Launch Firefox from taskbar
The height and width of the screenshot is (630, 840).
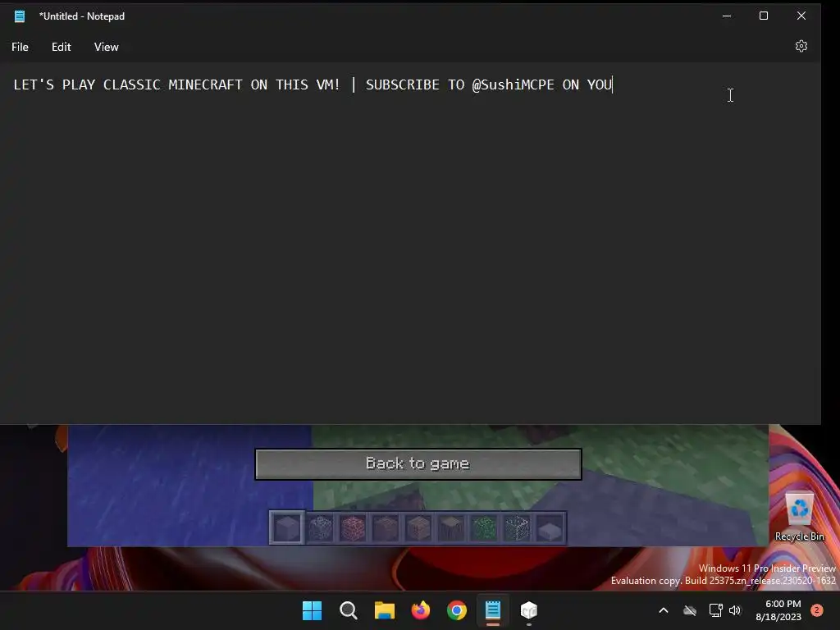(421, 610)
